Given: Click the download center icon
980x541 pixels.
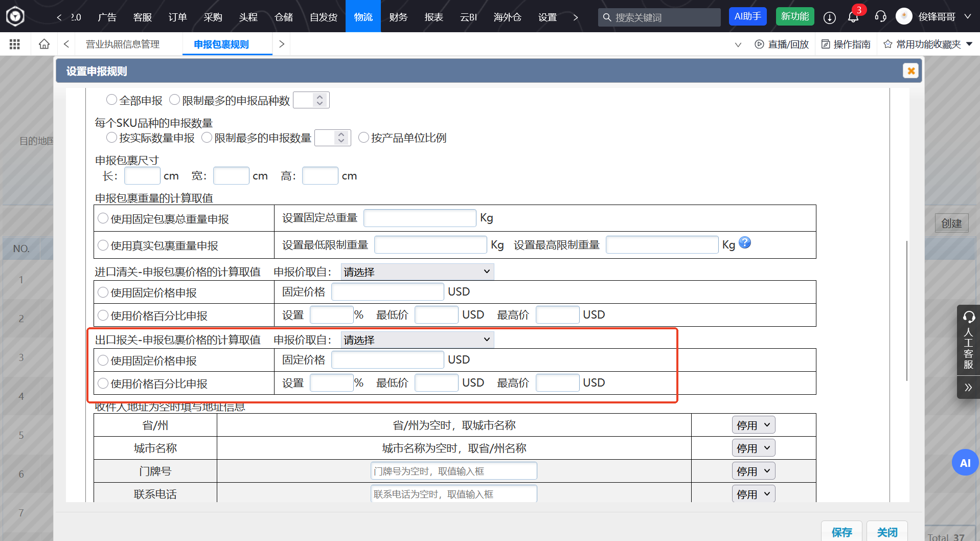Looking at the screenshot, I should [x=829, y=17].
